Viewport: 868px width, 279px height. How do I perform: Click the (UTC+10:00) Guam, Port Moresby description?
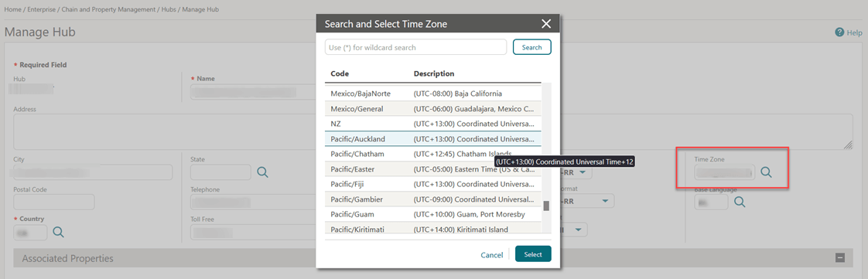pos(469,213)
